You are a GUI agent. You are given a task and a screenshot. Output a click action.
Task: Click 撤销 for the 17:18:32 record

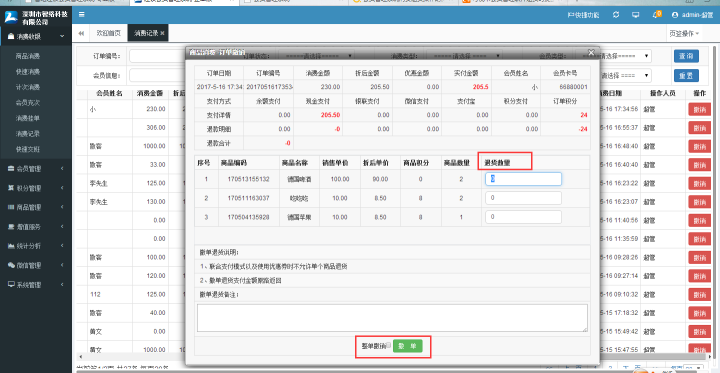[x=699, y=313]
